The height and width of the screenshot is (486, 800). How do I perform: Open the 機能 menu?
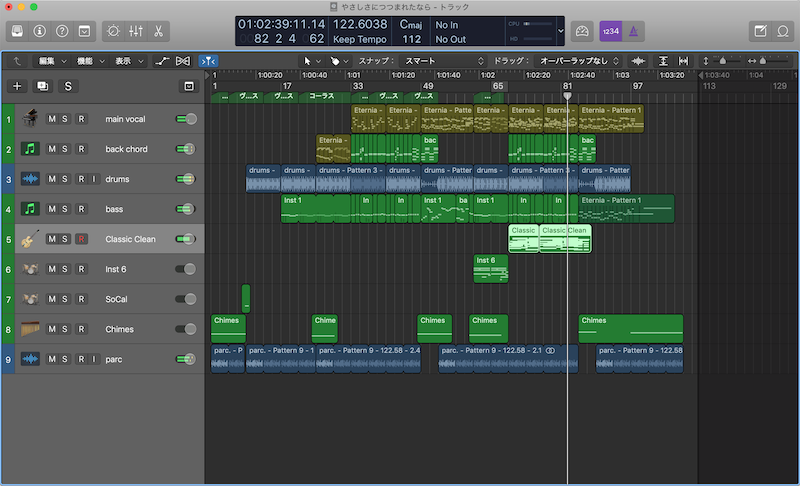(91, 61)
